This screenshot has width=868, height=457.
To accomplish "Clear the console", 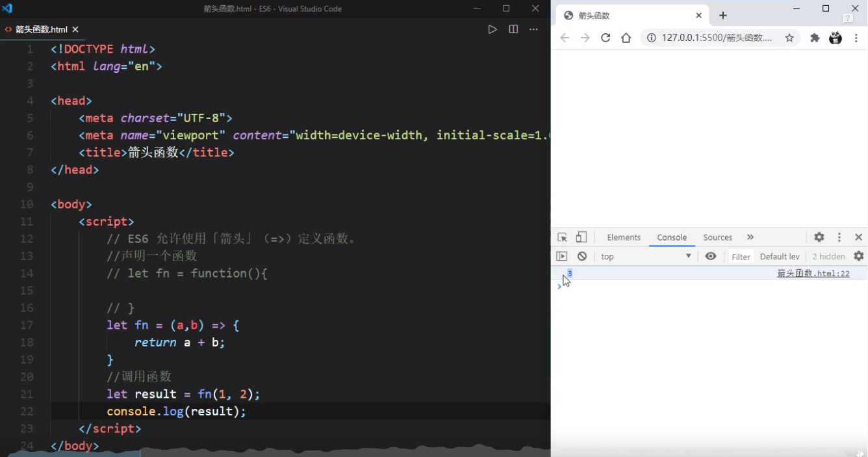I will (582, 256).
